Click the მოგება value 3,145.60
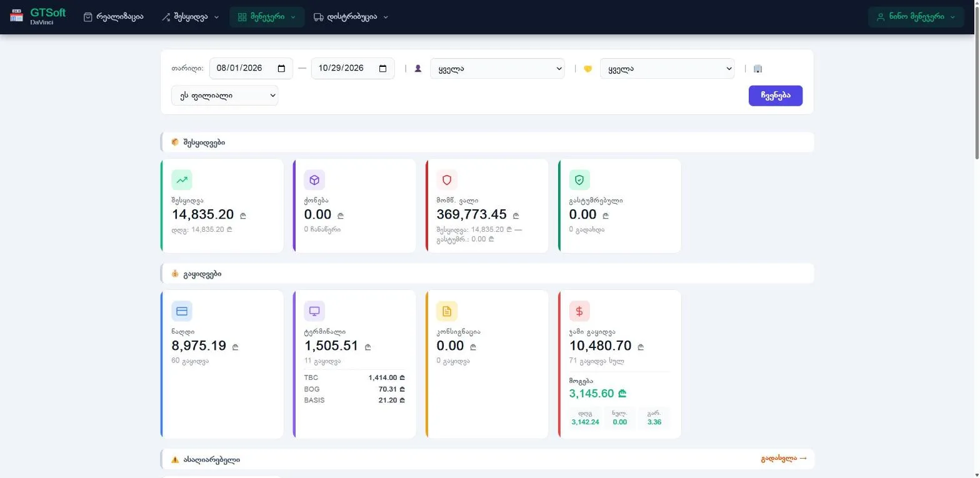The height and width of the screenshot is (478, 980). [597, 394]
